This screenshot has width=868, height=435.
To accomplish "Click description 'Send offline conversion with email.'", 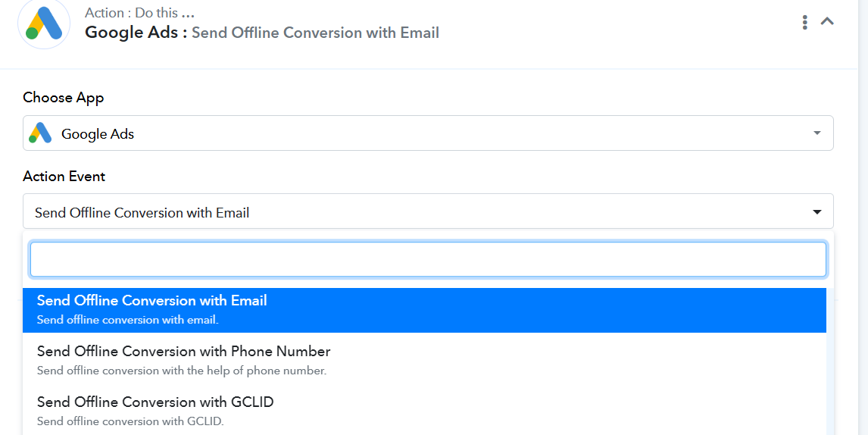I will coord(127,320).
